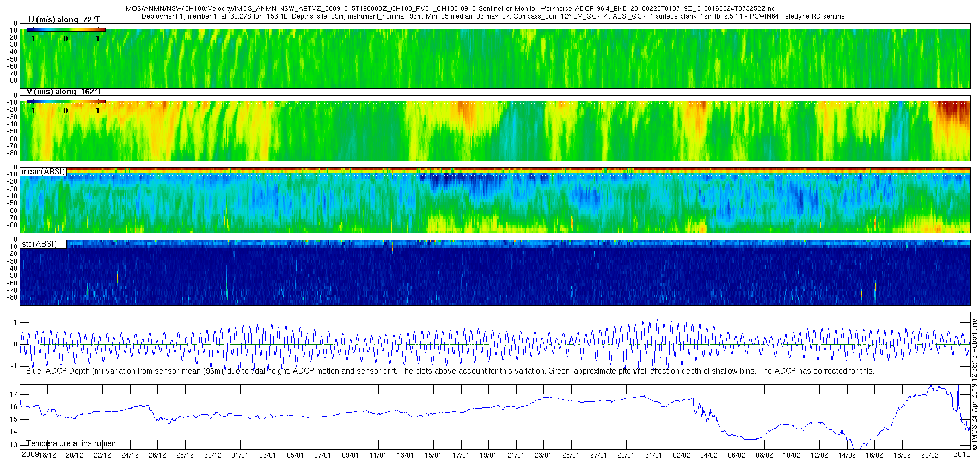Click the 'mean(ABSI)' panel label
The image size is (980, 463).
tap(43, 172)
